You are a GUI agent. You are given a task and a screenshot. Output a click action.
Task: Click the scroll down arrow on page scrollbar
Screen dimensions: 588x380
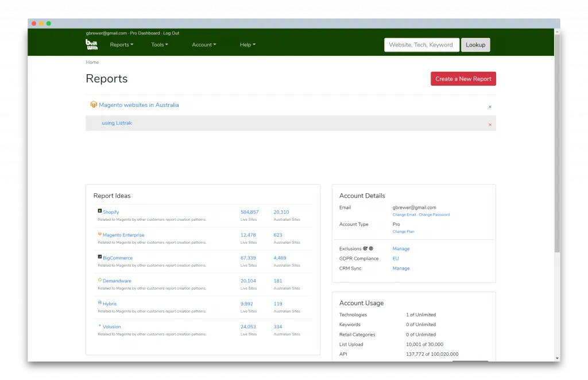pyautogui.click(x=557, y=358)
